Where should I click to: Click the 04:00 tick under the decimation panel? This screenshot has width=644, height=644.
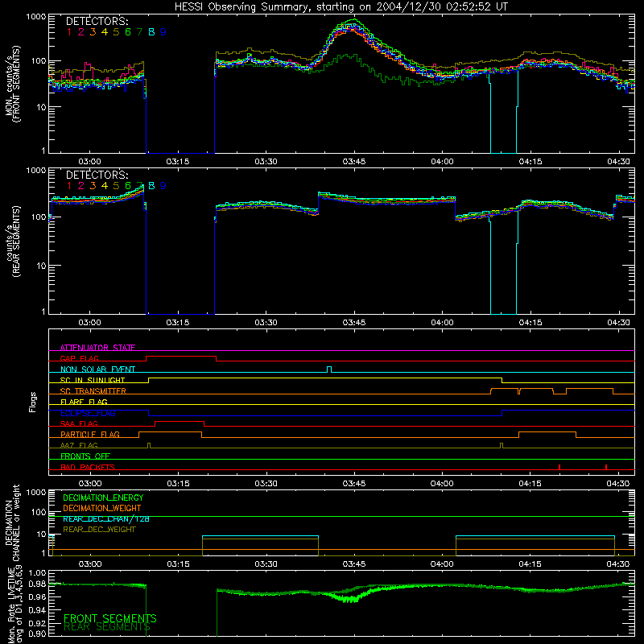coord(442,564)
